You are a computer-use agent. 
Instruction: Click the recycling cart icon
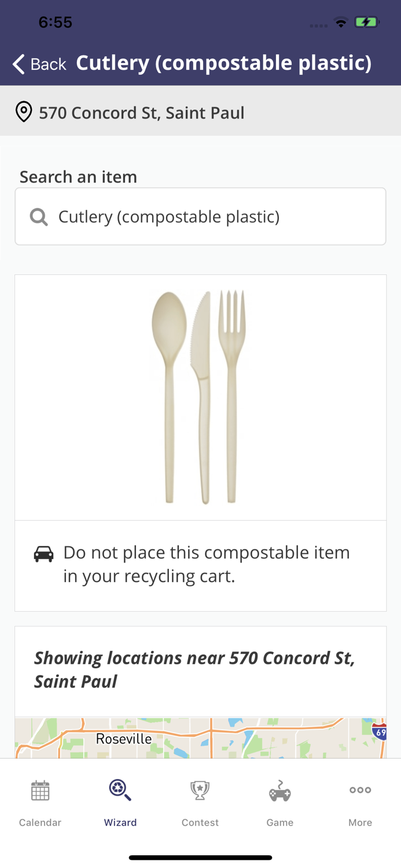[x=43, y=553]
